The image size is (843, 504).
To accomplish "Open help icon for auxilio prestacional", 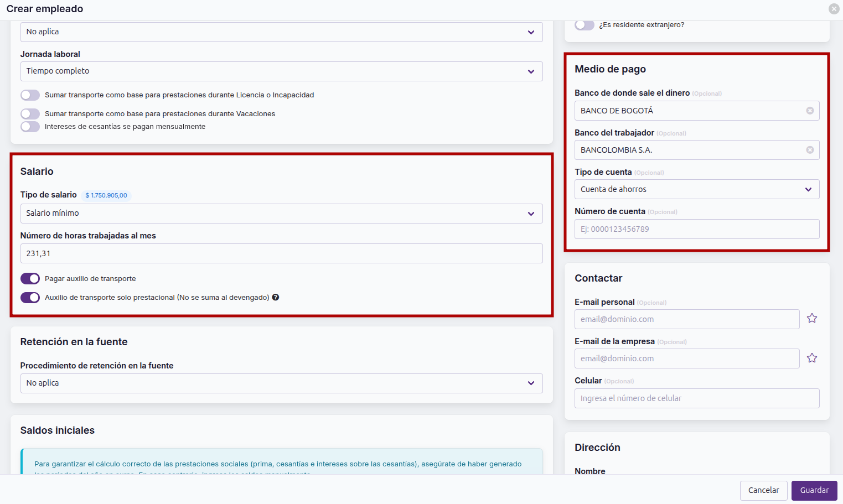I will pyautogui.click(x=276, y=297).
